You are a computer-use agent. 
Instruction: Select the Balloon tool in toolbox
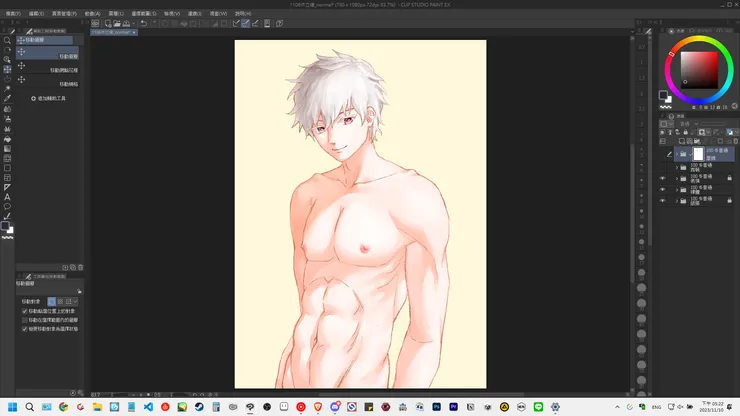click(x=7, y=206)
